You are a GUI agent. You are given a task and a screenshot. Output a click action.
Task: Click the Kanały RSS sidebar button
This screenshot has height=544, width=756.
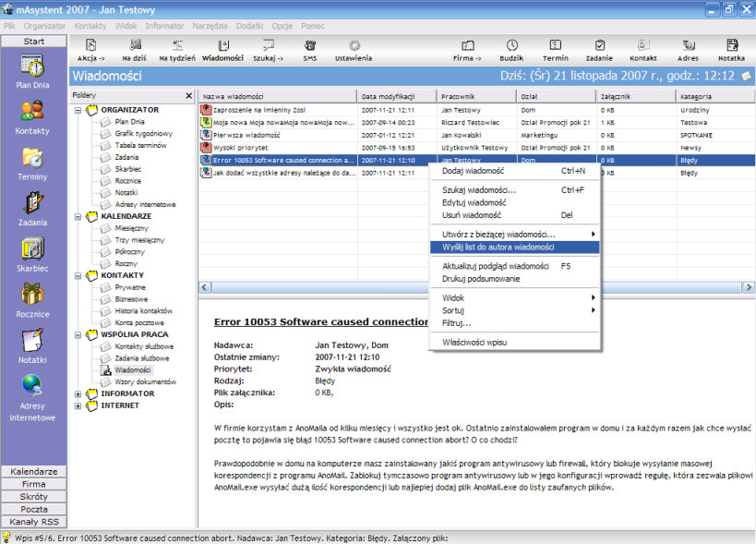click(x=34, y=521)
